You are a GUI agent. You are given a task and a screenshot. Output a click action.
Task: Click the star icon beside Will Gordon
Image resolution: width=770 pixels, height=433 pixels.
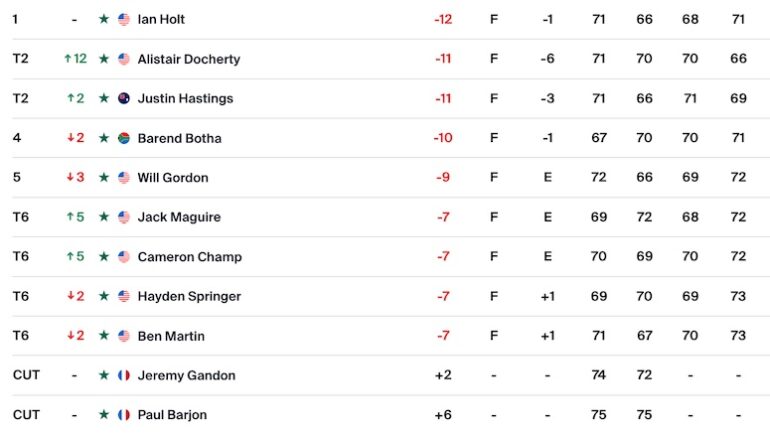coord(103,178)
